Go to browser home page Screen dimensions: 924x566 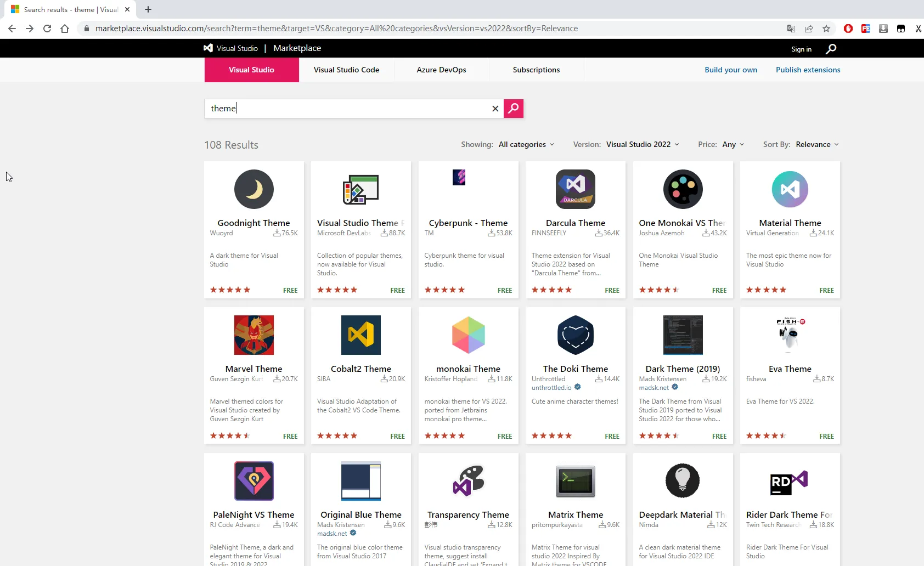coord(65,29)
